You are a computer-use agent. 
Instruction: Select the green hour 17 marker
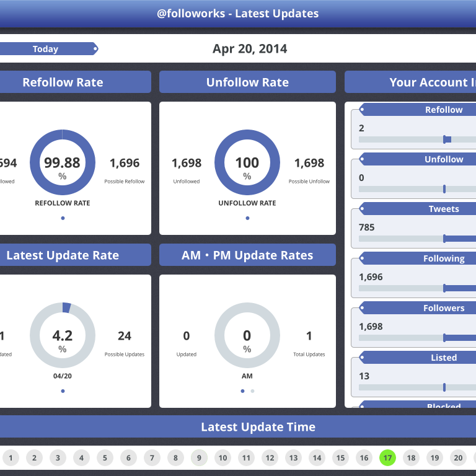tap(387, 458)
